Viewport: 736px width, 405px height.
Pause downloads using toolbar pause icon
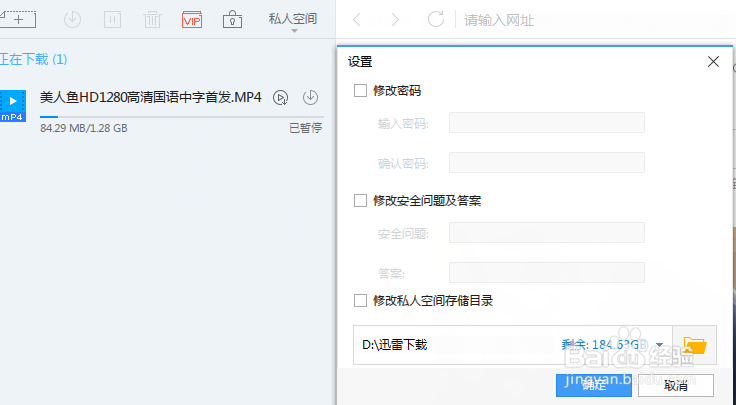[x=112, y=19]
